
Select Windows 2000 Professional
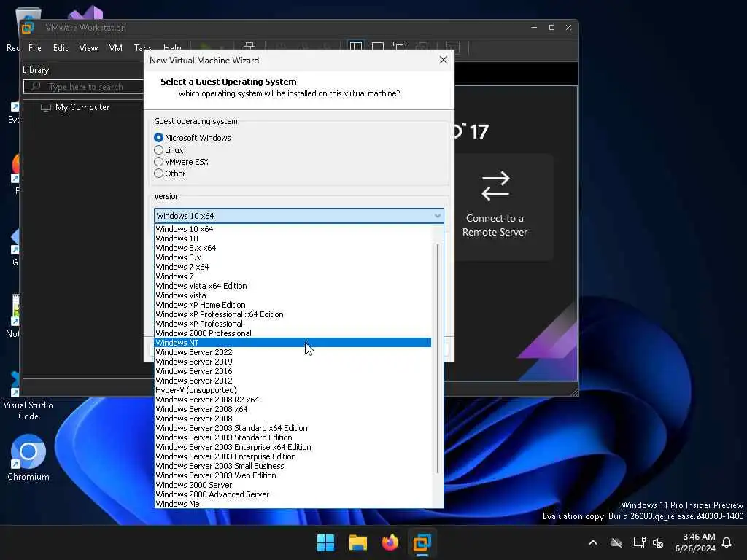click(x=293, y=333)
